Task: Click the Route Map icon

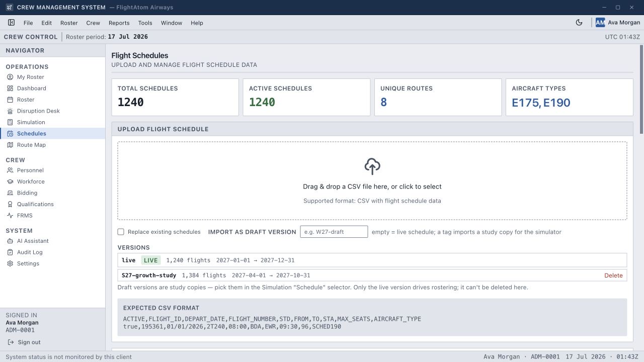Action: coord(10,145)
